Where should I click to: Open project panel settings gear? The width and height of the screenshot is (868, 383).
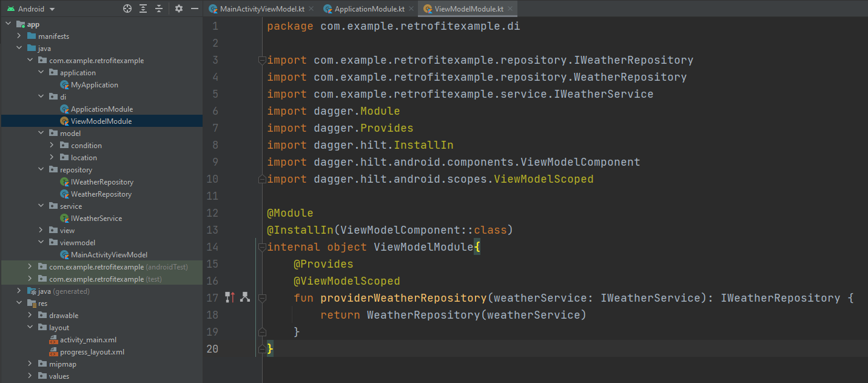pyautogui.click(x=178, y=9)
